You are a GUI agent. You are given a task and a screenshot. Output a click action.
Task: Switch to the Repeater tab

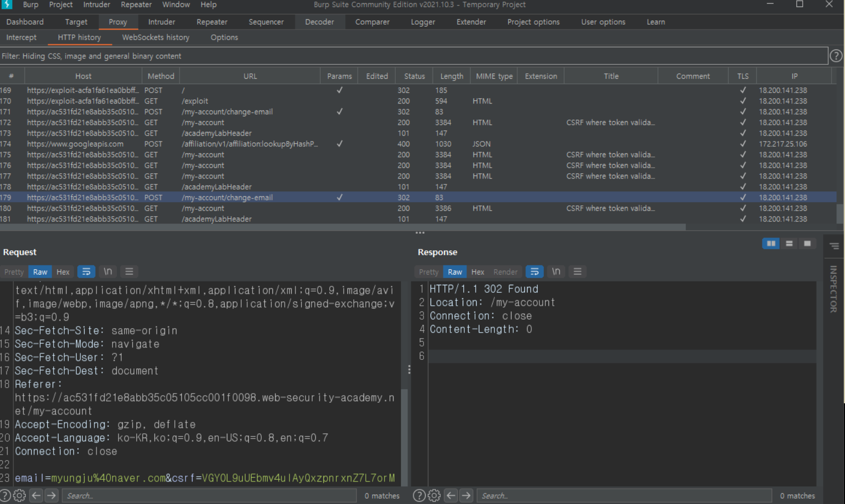[212, 22]
